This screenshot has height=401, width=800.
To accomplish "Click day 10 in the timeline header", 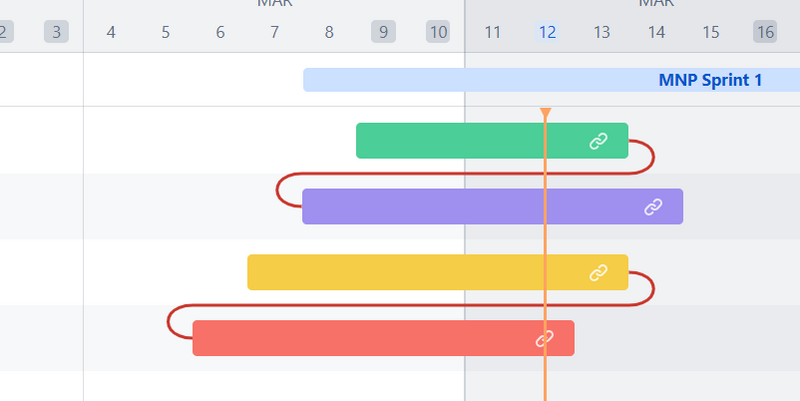I will click(438, 32).
